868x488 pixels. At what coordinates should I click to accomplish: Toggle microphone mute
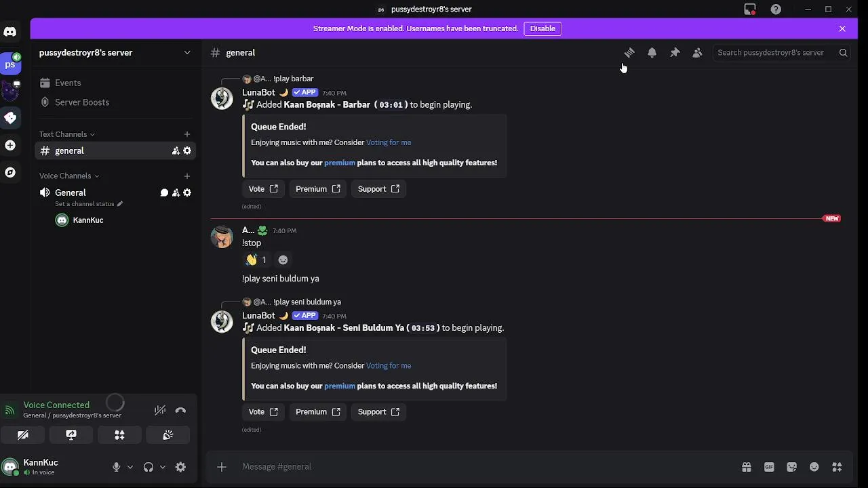[x=116, y=467]
